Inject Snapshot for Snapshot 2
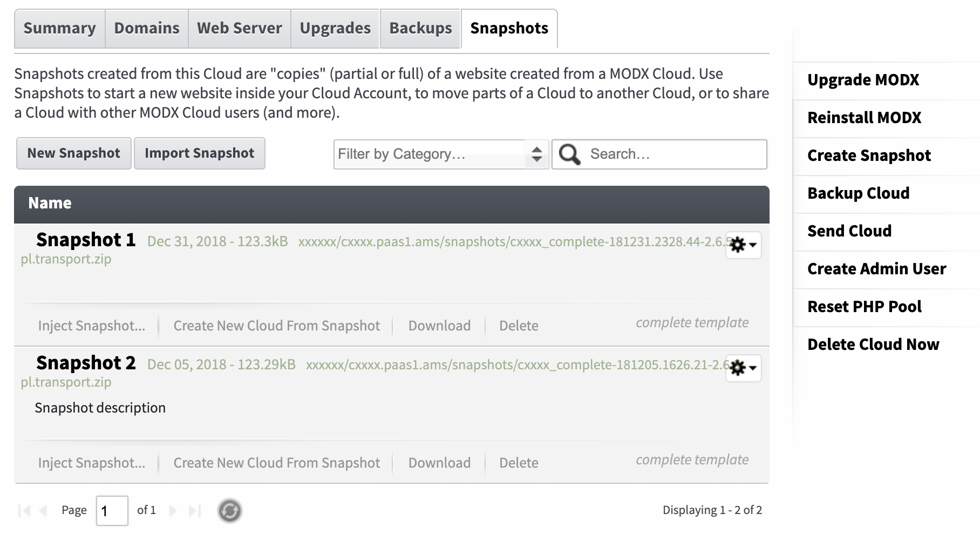 tap(92, 463)
